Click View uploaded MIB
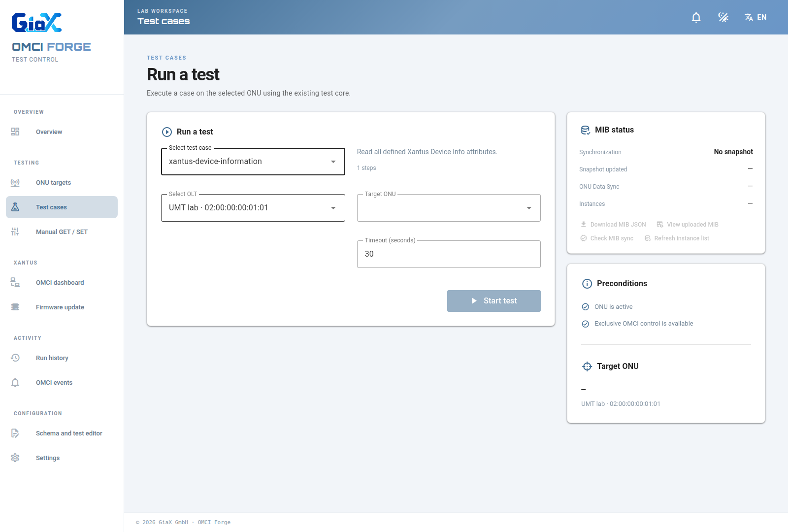788x532 pixels. [x=688, y=225]
